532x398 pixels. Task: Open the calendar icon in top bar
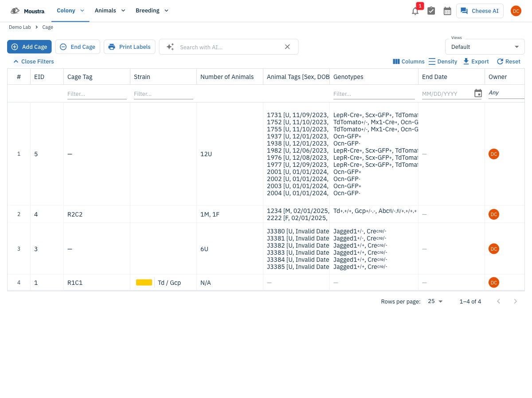[447, 11]
